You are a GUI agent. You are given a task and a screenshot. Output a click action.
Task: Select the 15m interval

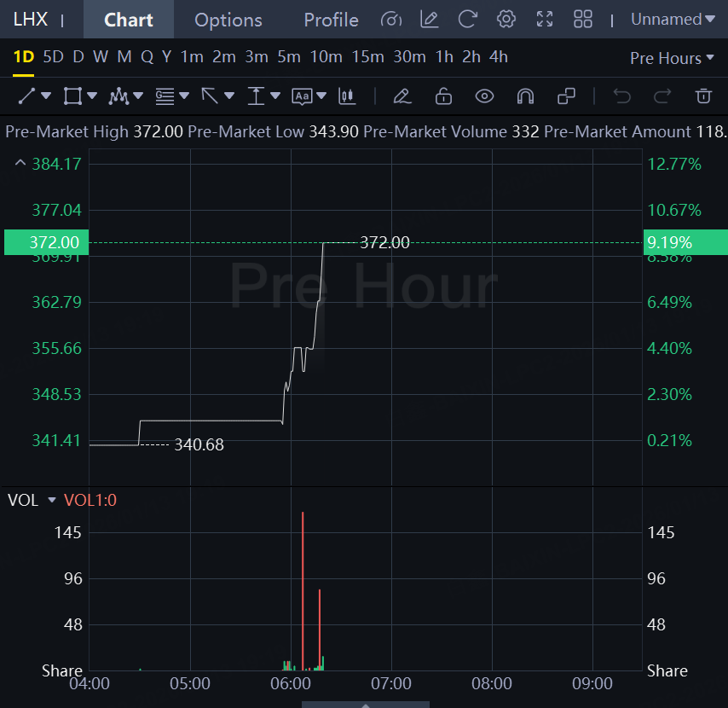[x=367, y=57]
